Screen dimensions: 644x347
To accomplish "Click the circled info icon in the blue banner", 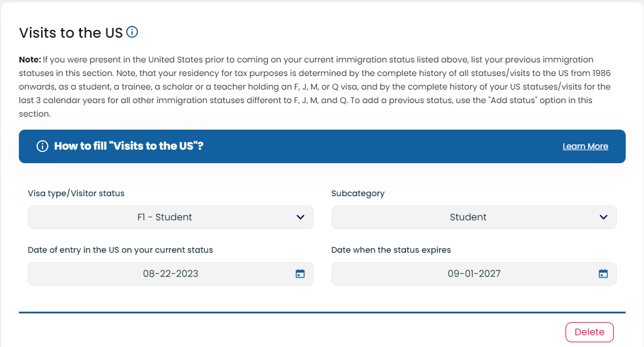I will coord(42,146).
